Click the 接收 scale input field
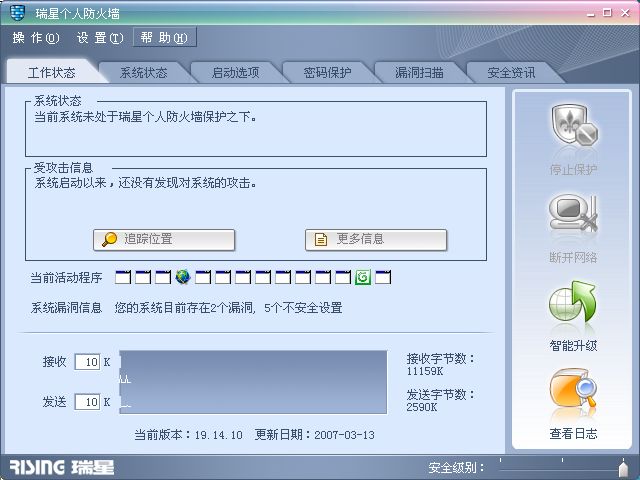Viewport: 640px width, 480px height. [x=87, y=362]
